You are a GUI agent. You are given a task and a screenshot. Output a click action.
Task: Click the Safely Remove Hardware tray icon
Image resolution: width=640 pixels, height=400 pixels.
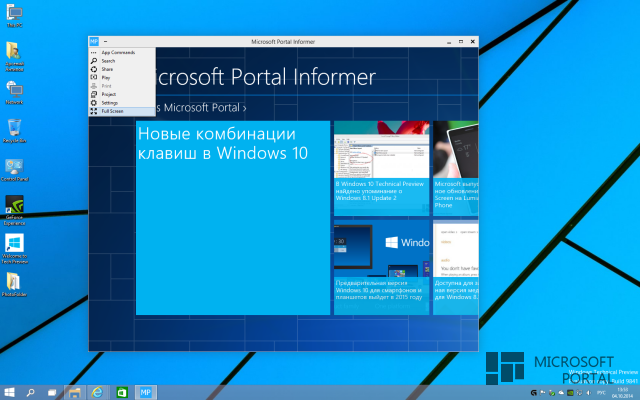[x=552, y=393]
